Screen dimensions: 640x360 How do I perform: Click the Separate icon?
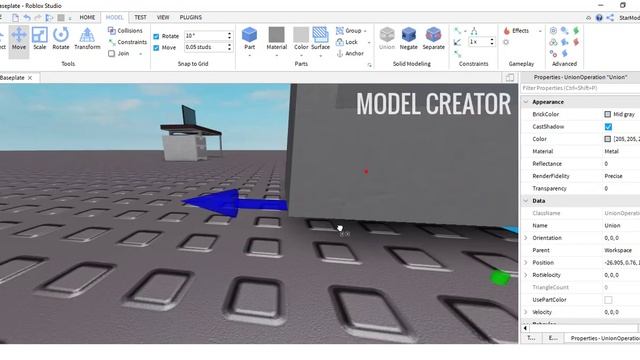coord(433,38)
